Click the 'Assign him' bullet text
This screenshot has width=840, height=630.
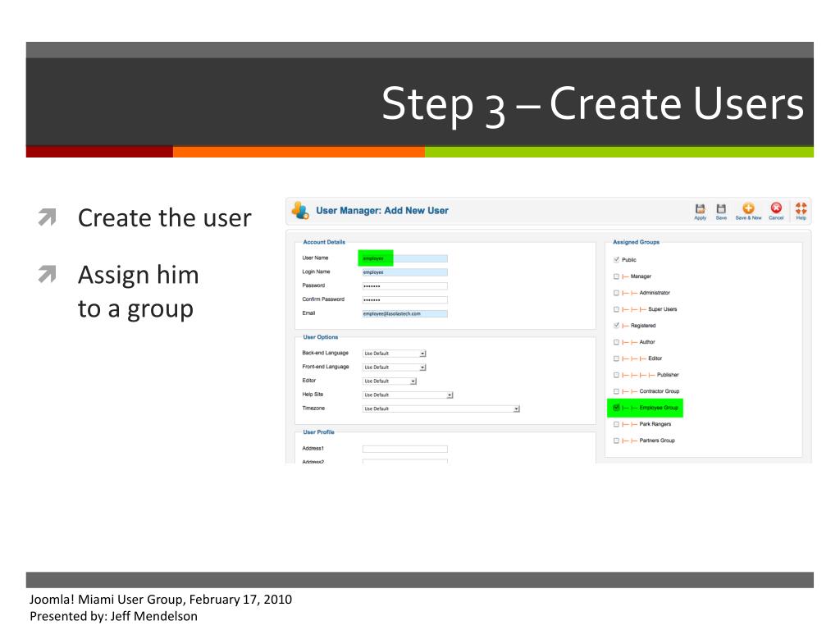point(138,276)
